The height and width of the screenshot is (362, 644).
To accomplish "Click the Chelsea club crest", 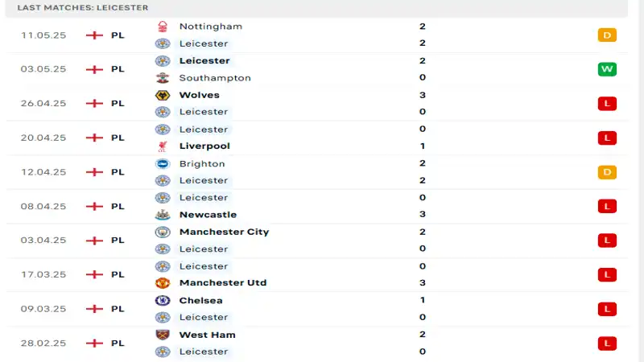I will click(x=163, y=300).
